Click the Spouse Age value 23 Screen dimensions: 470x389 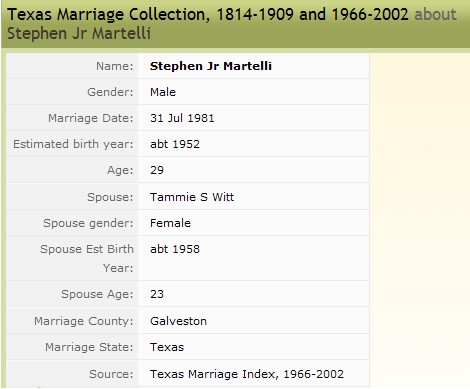[x=157, y=294]
